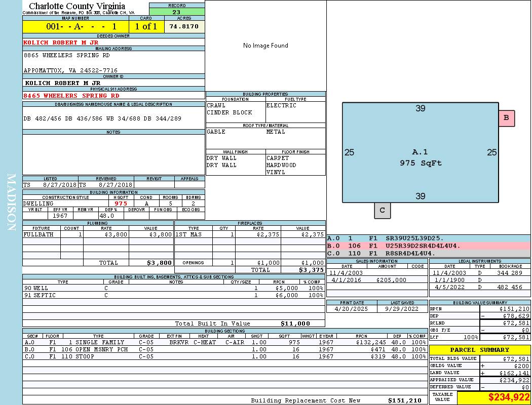Select the 91 SEPTIC built-in row
The height and width of the screenshot is (405, 532).
[x=174, y=296]
